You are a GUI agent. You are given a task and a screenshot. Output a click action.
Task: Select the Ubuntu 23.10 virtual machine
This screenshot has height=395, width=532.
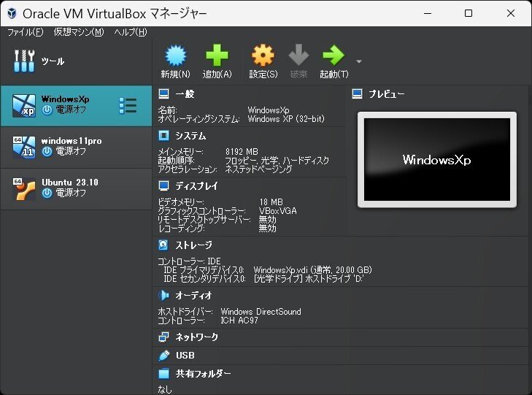click(x=77, y=189)
